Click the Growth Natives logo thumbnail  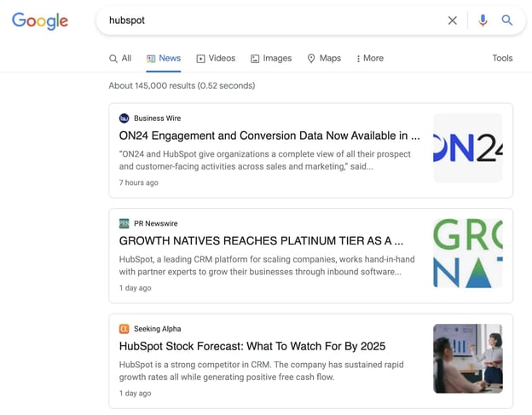point(467,253)
